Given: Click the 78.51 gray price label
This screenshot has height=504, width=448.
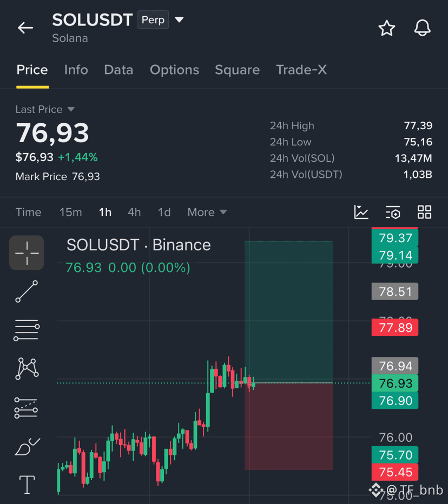Looking at the screenshot, I should 395,291.
